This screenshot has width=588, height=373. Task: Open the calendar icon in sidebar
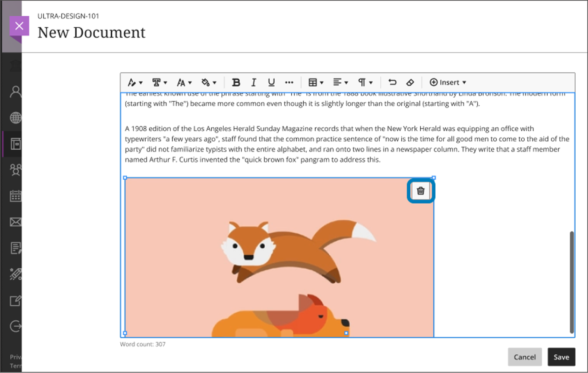[15, 196]
